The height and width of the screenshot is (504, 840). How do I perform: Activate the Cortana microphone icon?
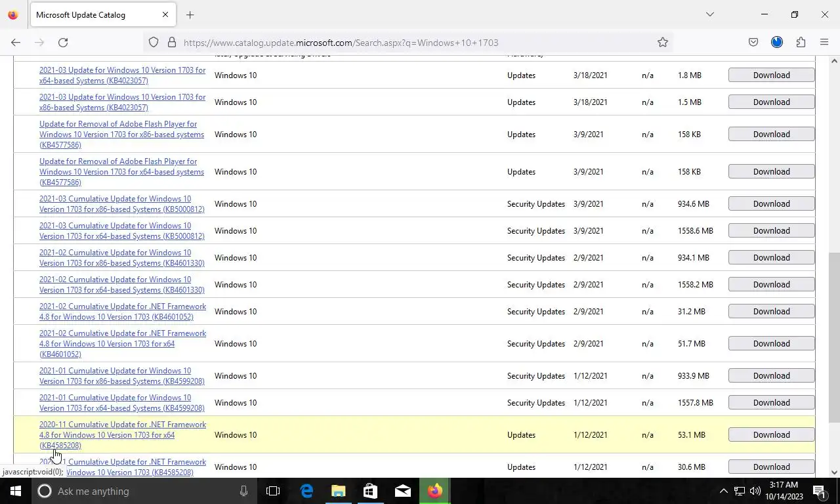point(243,491)
